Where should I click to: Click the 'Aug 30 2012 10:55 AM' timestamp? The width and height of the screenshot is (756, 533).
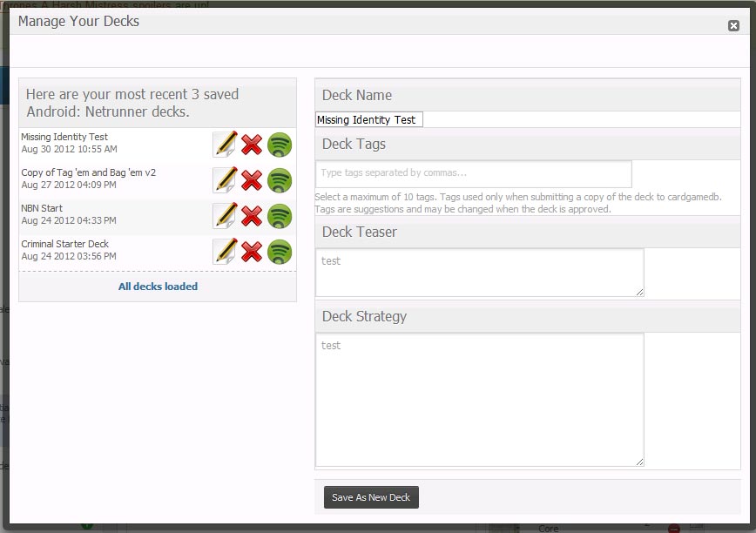click(69, 150)
